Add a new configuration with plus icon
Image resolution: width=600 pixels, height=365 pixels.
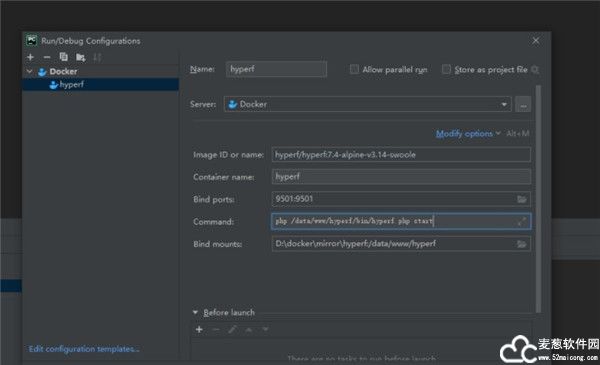(x=31, y=57)
